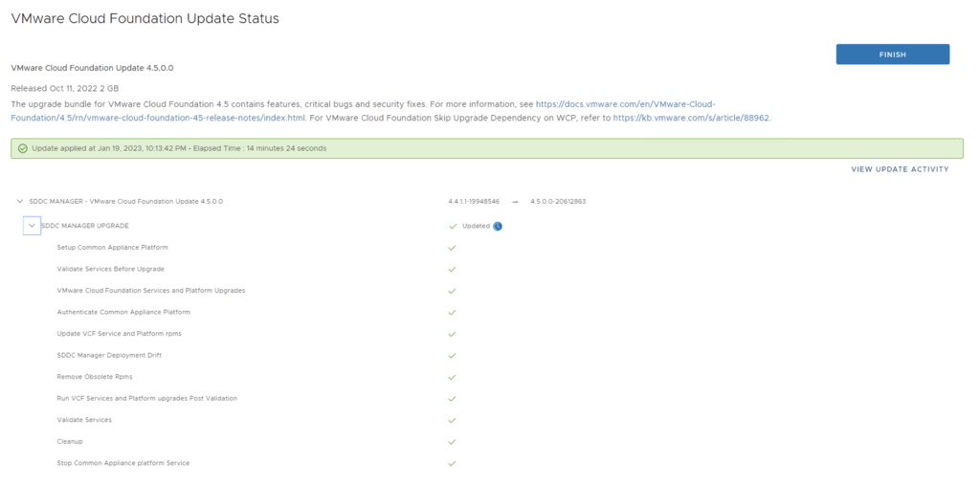Select source version 4.4.1.1-19948546
Screen dimensions: 980x486
[x=474, y=201]
